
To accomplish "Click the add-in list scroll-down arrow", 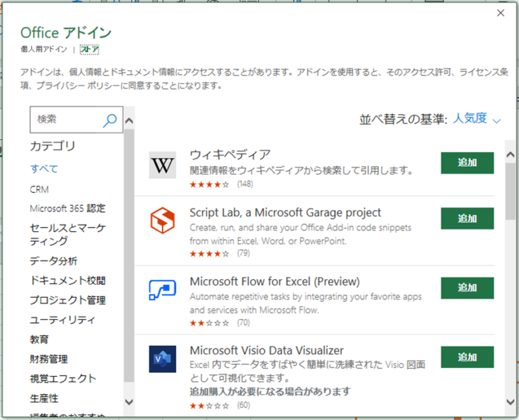I will 510,402.
